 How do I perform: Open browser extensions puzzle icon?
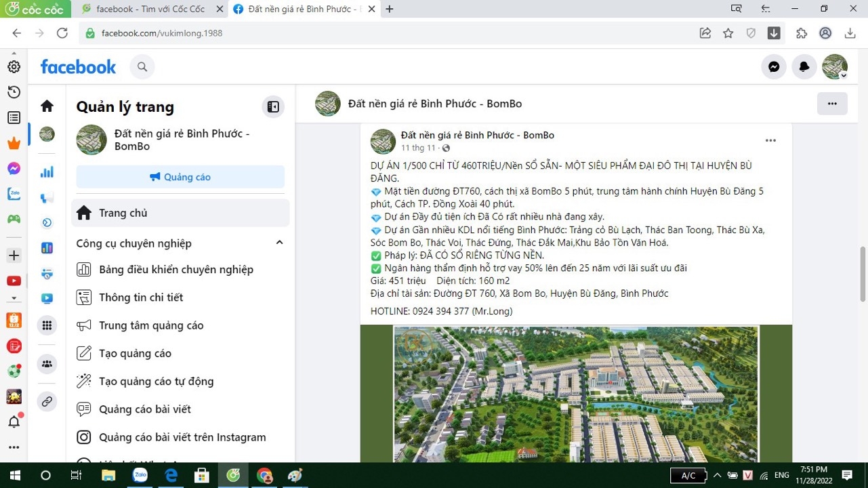click(802, 33)
